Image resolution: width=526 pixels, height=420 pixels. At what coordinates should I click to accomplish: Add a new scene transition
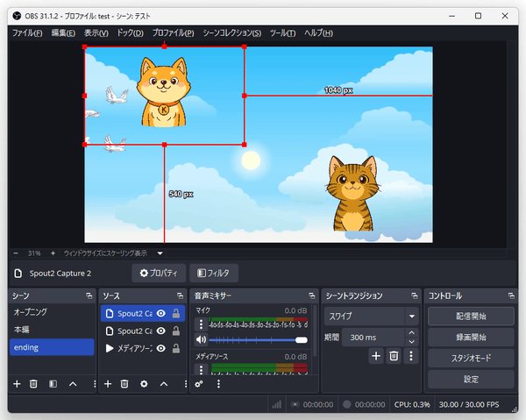point(376,355)
